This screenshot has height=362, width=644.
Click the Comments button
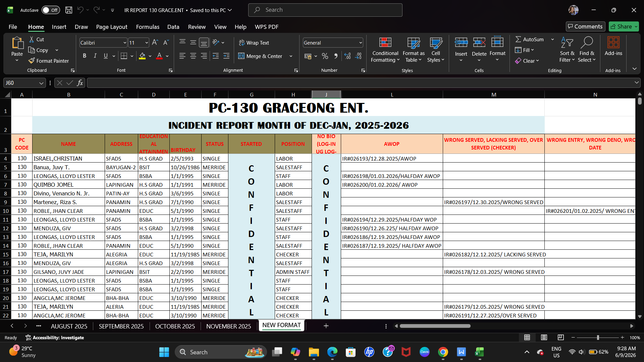(585, 26)
